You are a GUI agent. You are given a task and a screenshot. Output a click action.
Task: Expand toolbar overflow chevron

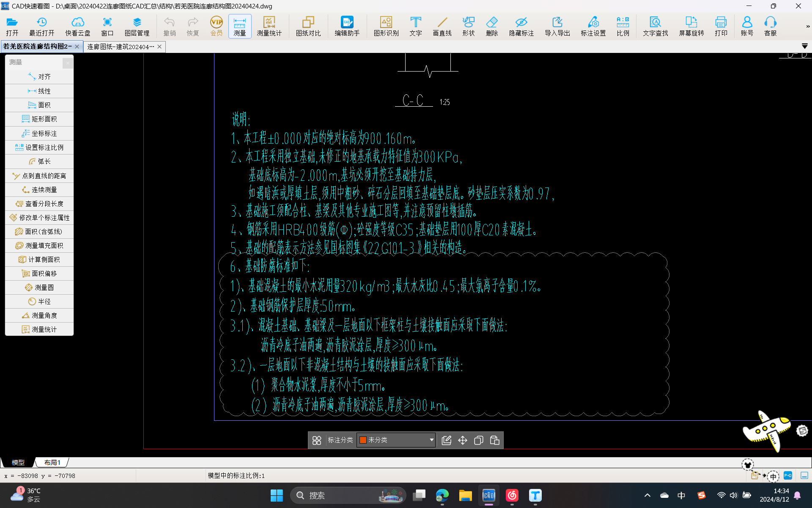point(807,26)
